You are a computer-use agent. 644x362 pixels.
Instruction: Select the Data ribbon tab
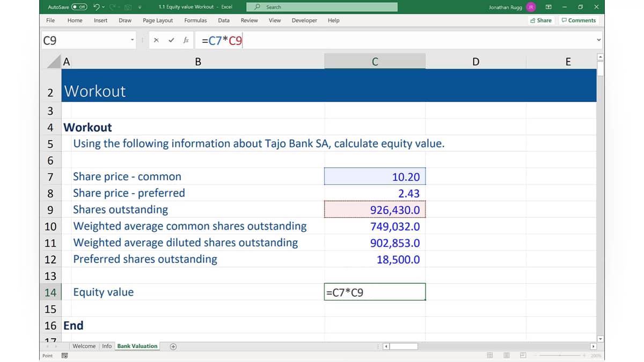[x=224, y=20]
